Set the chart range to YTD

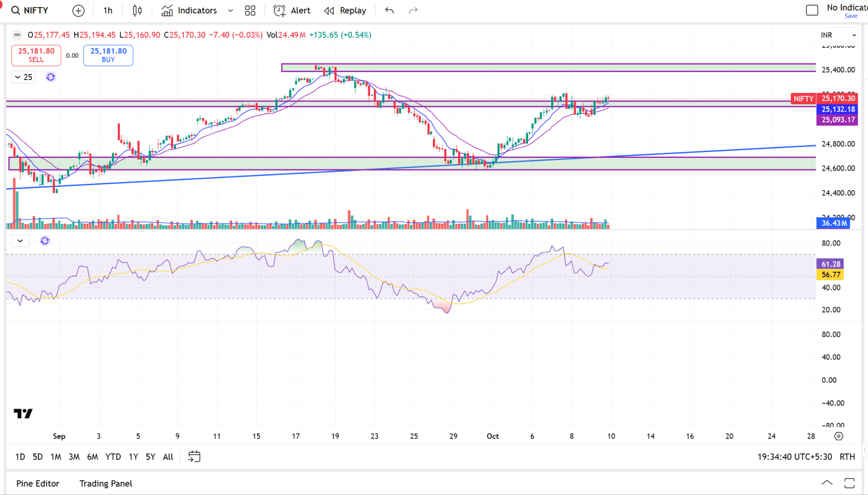point(113,457)
